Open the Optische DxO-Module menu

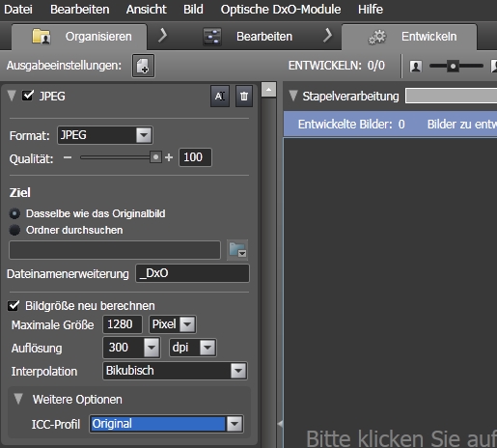coord(281,10)
